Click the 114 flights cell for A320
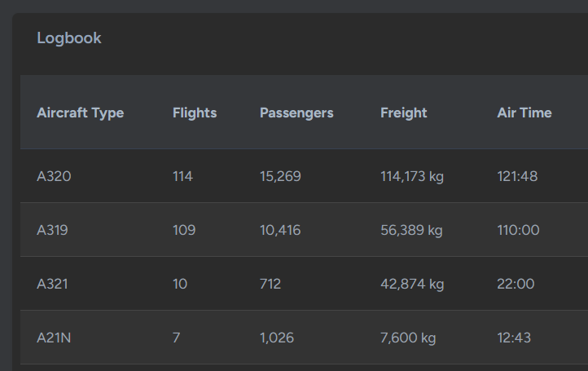Viewport: 588px width, 371px height. [182, 176]
